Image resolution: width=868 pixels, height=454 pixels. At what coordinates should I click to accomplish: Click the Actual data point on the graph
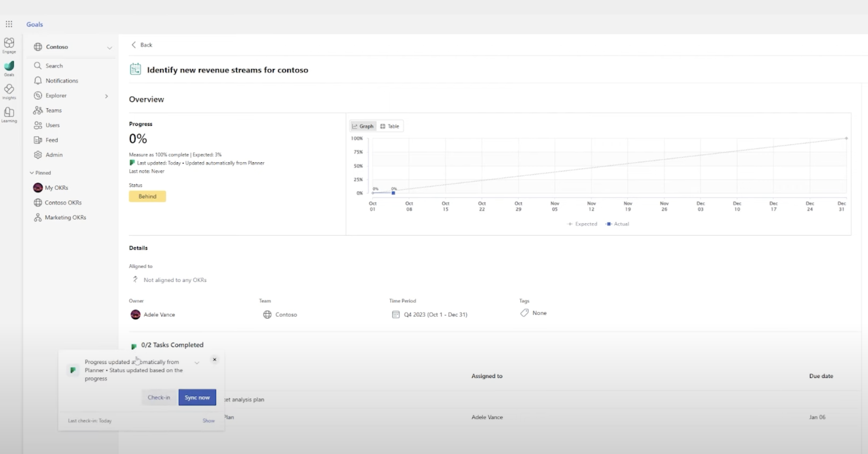click(393, 193)
